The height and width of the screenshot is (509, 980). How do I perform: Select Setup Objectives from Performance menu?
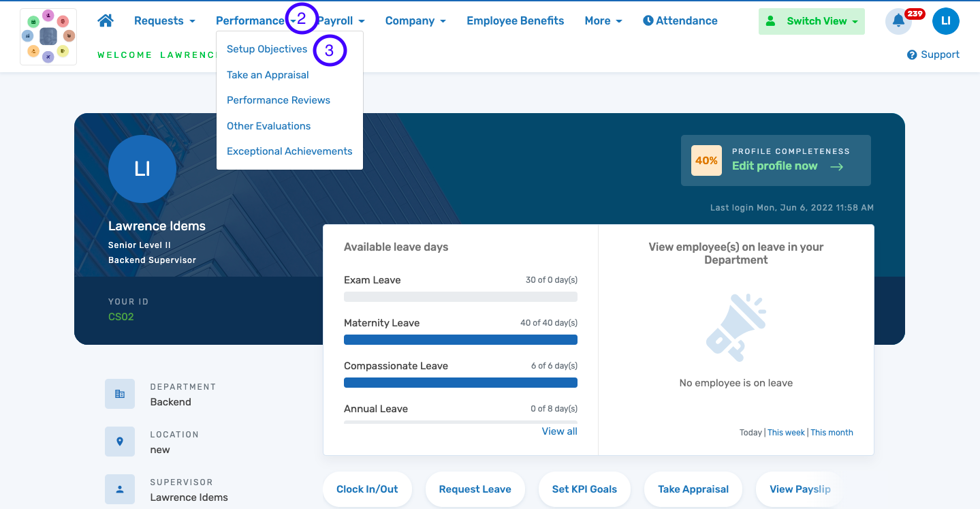point(267,49)
